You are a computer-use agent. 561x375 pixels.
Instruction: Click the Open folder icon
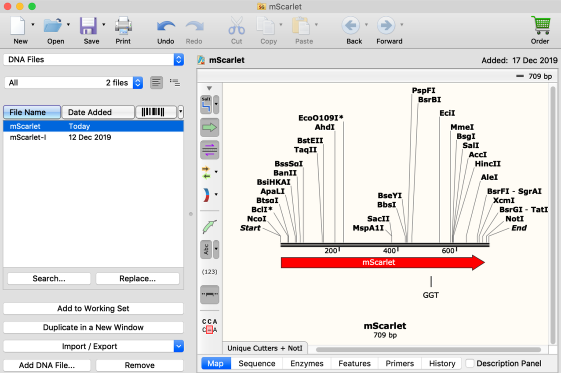tap(52, 26)
